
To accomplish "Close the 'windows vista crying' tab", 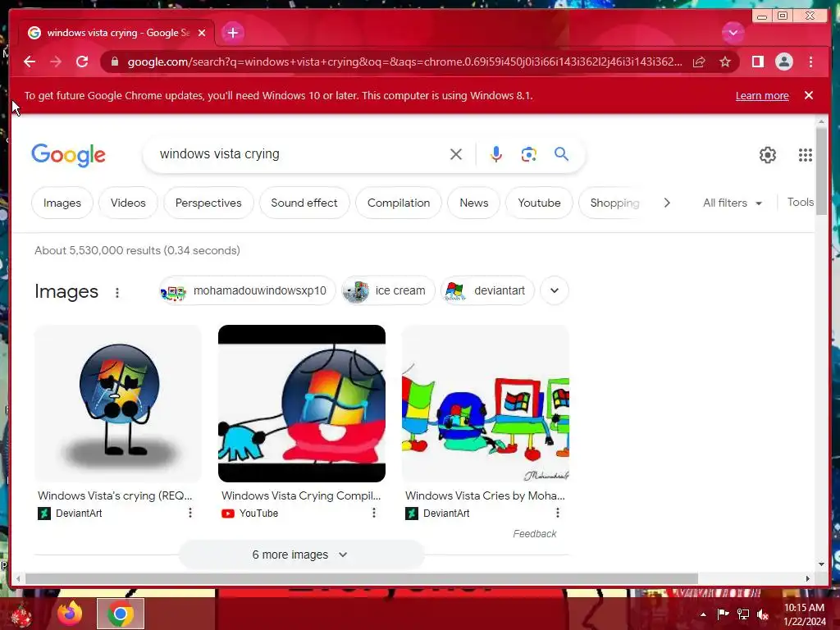I will [202, 33].
